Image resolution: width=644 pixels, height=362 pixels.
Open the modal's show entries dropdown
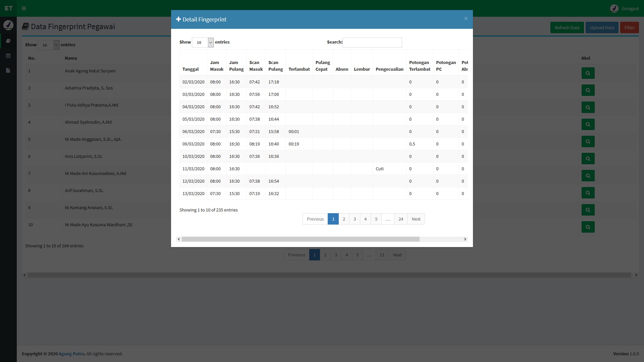203,43
